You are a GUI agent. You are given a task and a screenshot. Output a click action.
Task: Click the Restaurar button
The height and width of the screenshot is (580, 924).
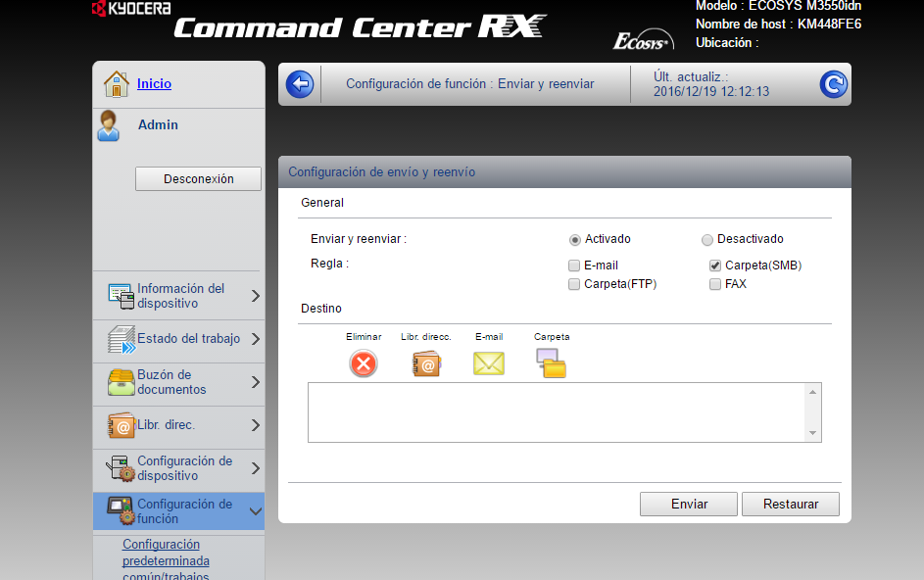[790, 504]
